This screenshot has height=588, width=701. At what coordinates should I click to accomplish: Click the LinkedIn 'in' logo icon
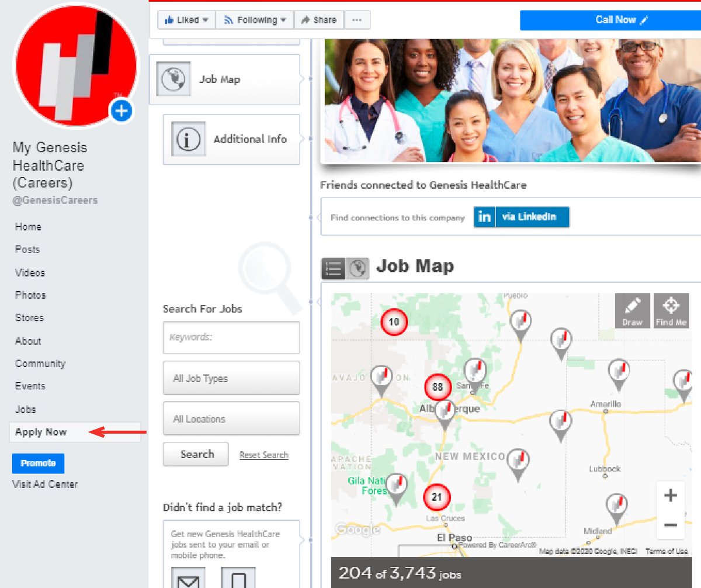coord(484,217)
